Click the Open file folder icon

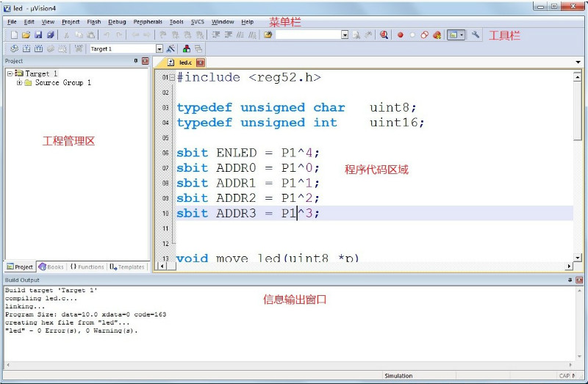[x=26, y=35]
